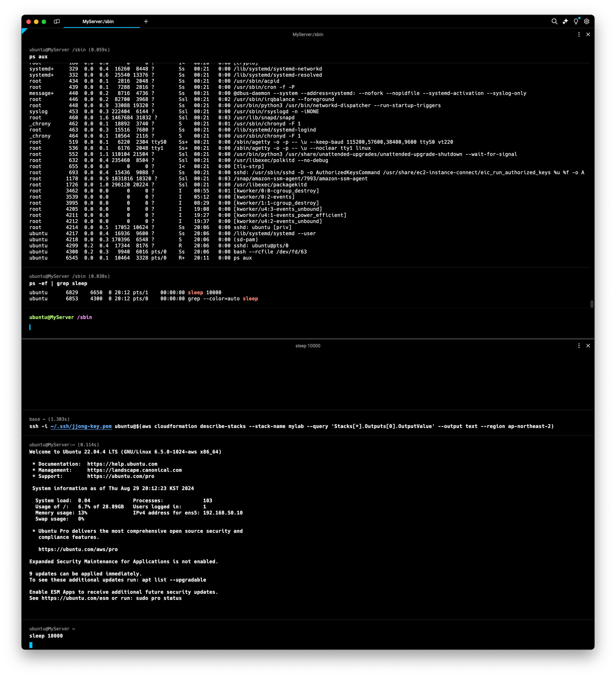Open the tabs panel sidebar icon

coord(57,22)
